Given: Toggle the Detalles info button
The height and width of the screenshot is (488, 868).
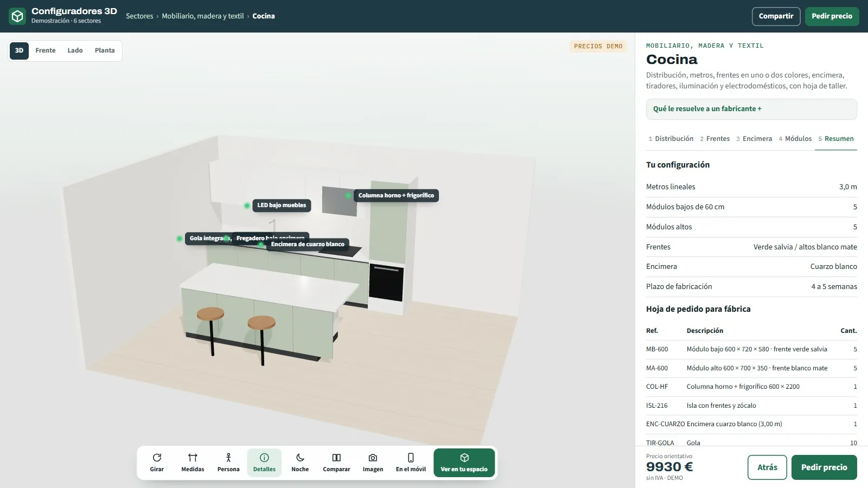Looking at the screenshot, I should [x=264, y=463].
